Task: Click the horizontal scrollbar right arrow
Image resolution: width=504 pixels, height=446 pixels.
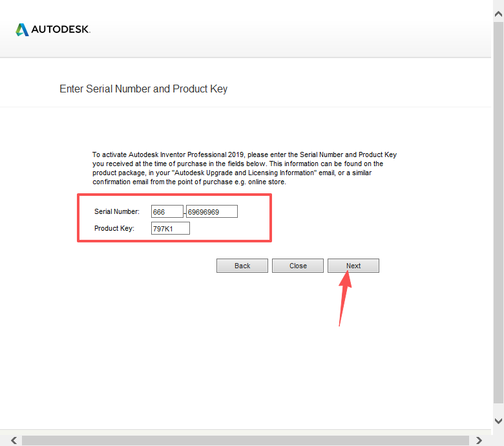Action: point(479,440)
